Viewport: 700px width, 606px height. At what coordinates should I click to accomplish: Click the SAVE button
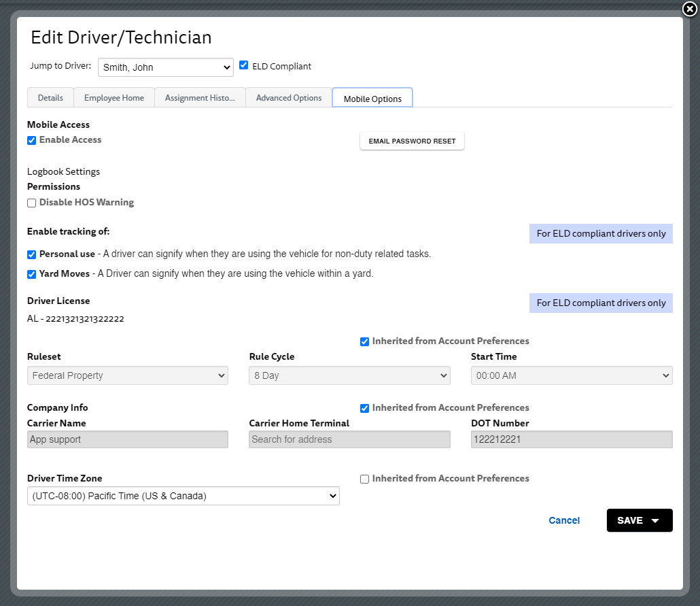pyautogui.click(x=640, y=520)
